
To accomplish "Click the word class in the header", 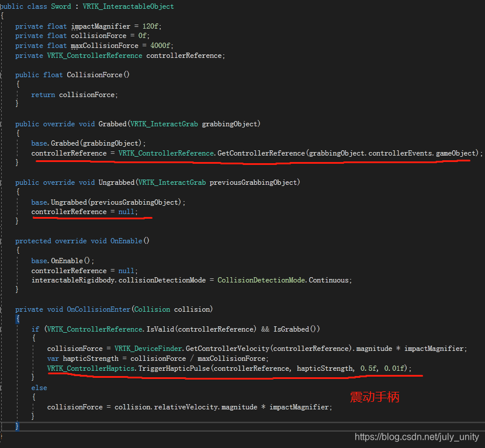I will pyautogui.click(x=37, y=6).
